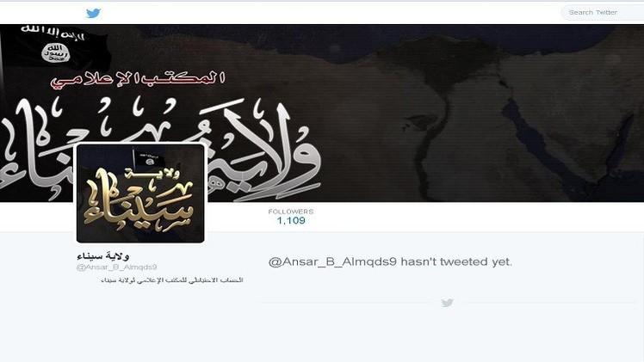The image size is (644, 362).
Task: Click the divider line beside footer bird
Action: [349, 303]
